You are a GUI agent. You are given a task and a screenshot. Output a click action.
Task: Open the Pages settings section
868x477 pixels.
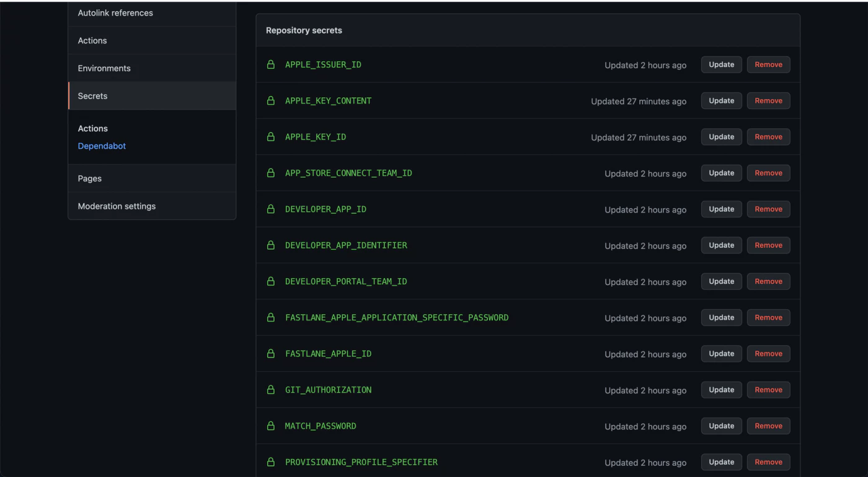(x=89, y=178)
